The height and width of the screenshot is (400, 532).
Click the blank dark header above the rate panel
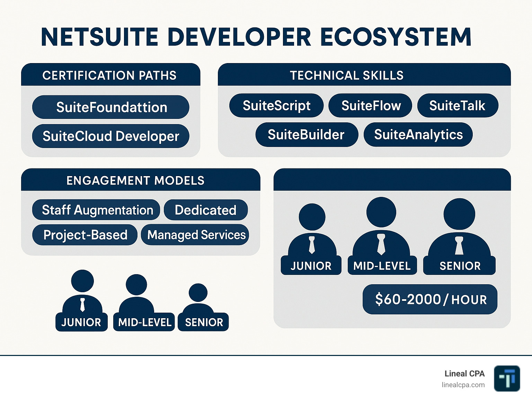[392, 180]
